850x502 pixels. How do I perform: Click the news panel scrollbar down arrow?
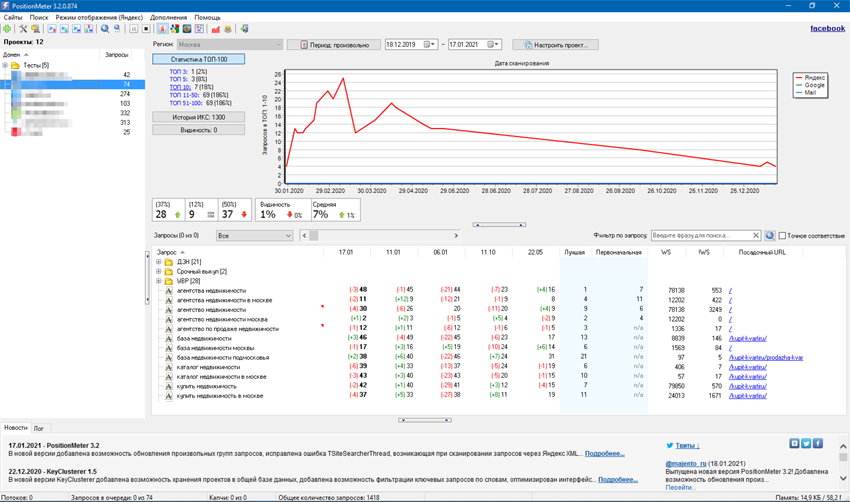pos(843,478)
